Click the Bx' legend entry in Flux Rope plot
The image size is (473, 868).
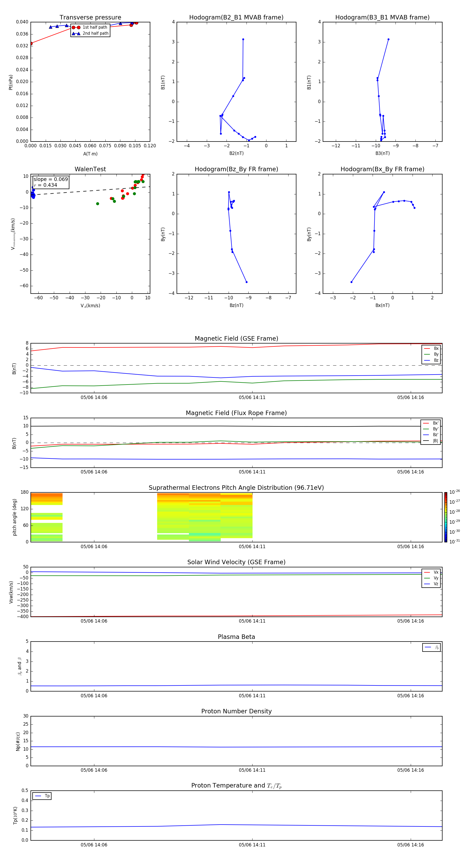(x=431, y=423)
